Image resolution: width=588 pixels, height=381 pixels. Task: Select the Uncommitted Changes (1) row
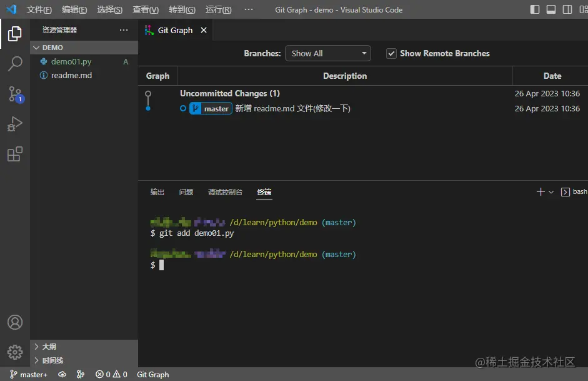pyautogui.click(x=363, y=93)
